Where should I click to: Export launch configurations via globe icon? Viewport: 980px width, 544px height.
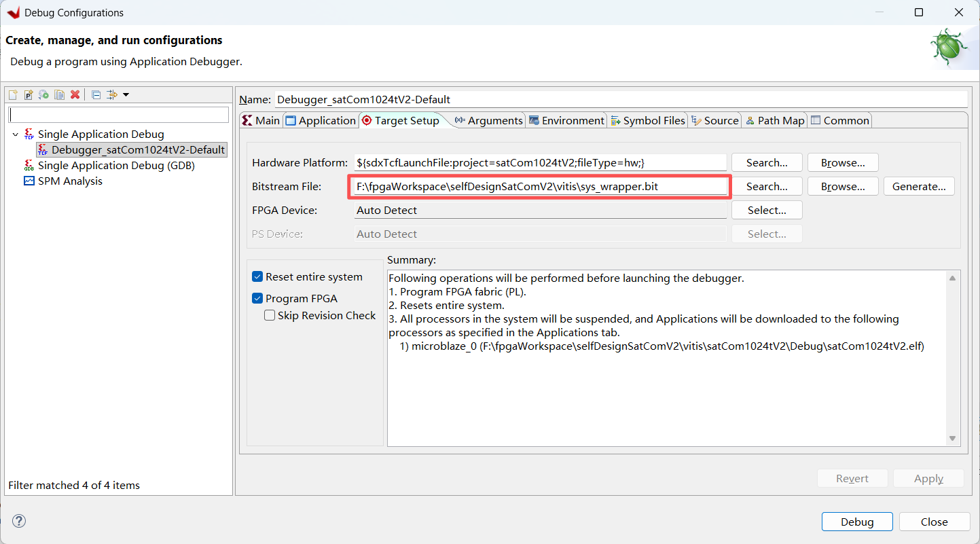click(43, 94)
